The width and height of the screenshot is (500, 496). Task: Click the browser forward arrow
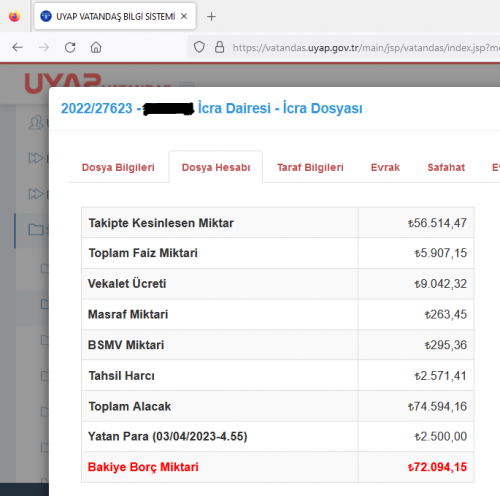[44, 48]
